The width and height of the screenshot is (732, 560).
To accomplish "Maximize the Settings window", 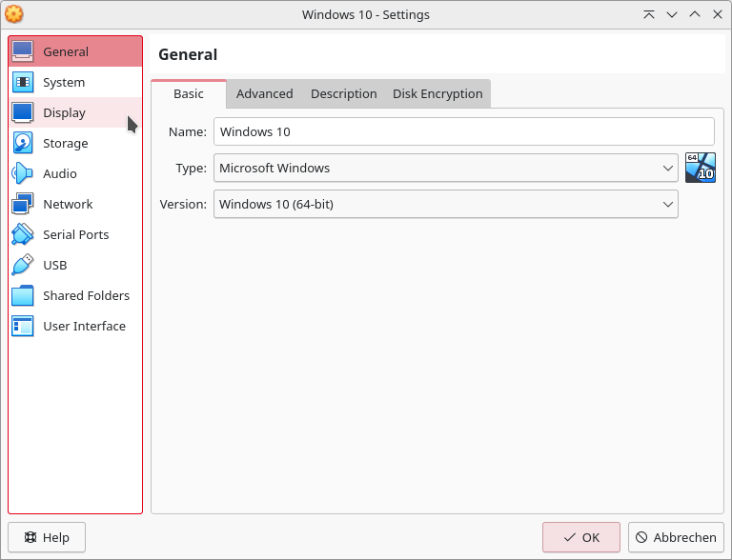I will 695,14.
